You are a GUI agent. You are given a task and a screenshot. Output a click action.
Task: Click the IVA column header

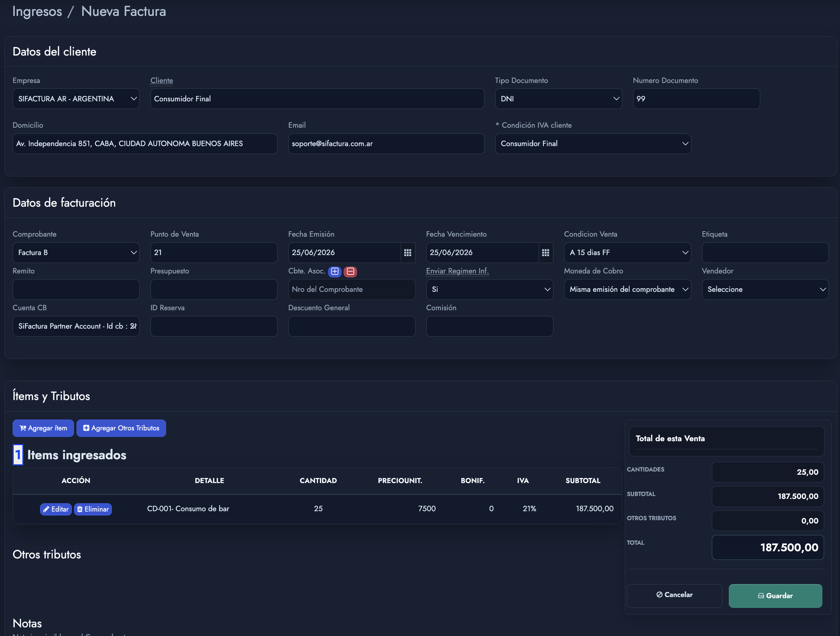[x=523, y=481]
